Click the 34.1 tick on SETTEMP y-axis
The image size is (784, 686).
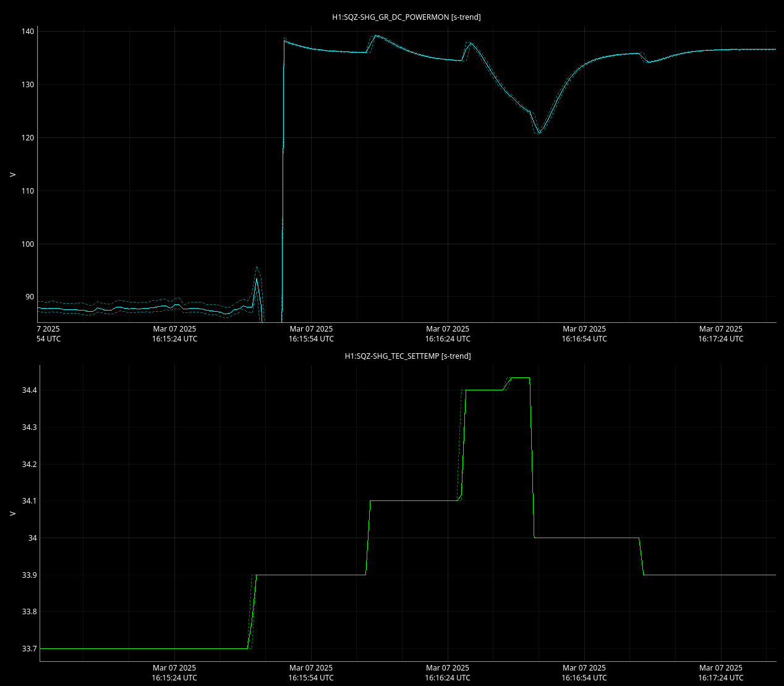(x=29, y=501)
